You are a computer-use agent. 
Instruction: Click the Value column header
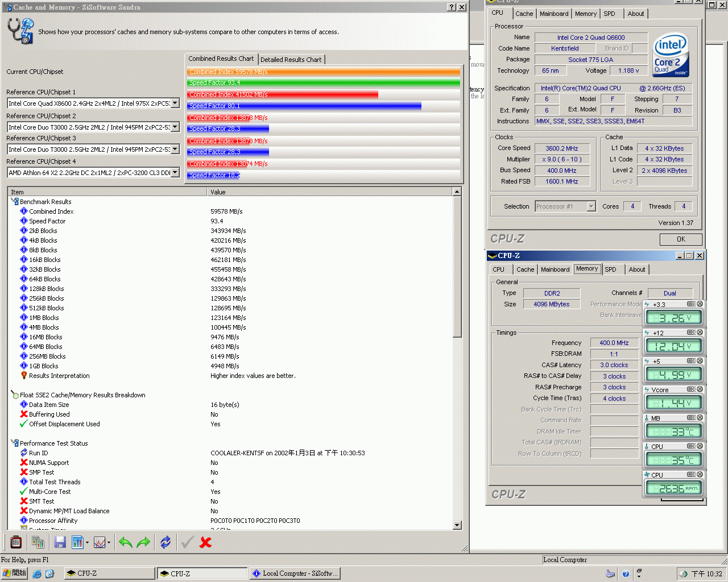(x=330, y=192)
